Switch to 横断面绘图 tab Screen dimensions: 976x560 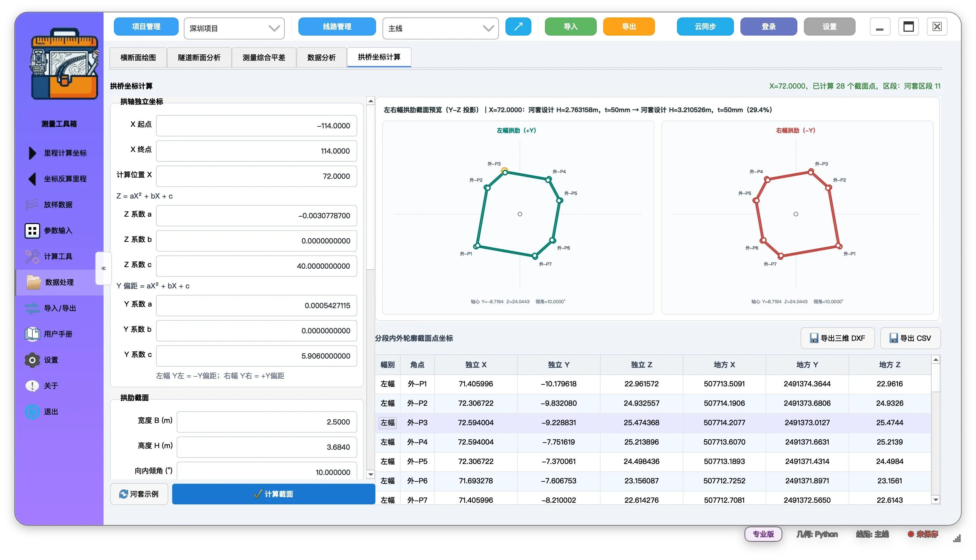point(138,57)
